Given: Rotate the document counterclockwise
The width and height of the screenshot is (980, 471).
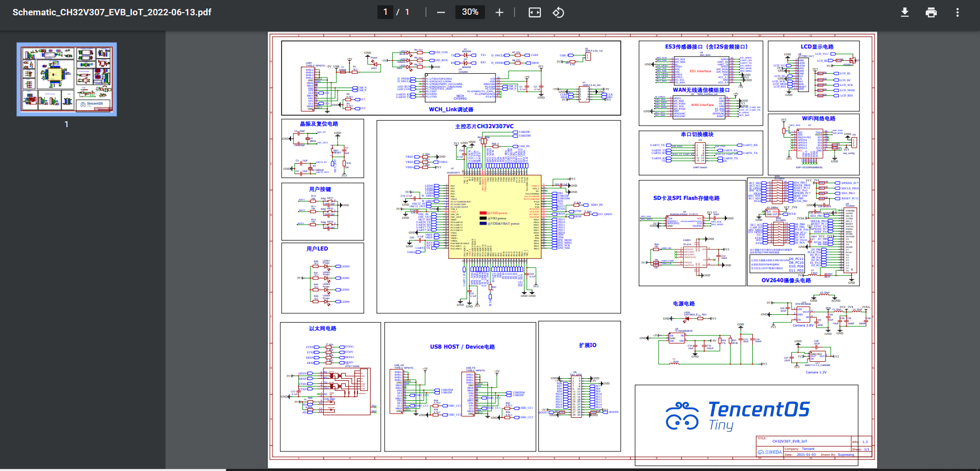Looking at the screenshot, I should pos(558,12).
